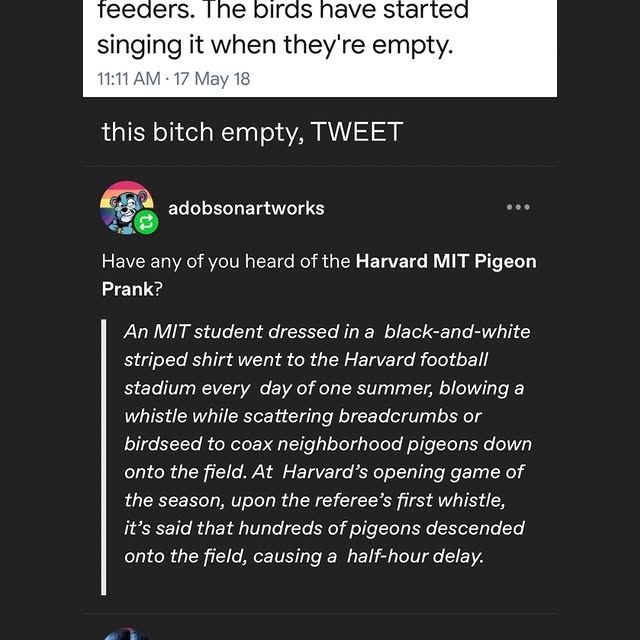Click the 17 May 18 tweet date

pos(211,79)
